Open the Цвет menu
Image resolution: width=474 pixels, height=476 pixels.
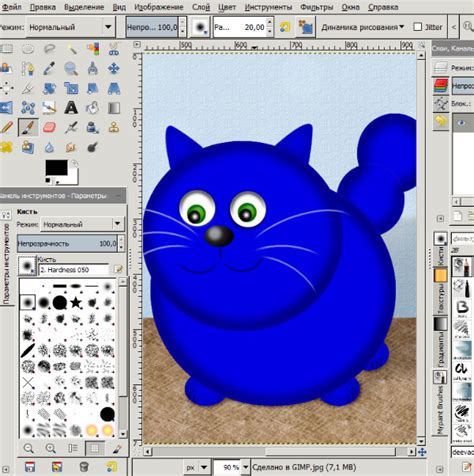click(227, 7)
